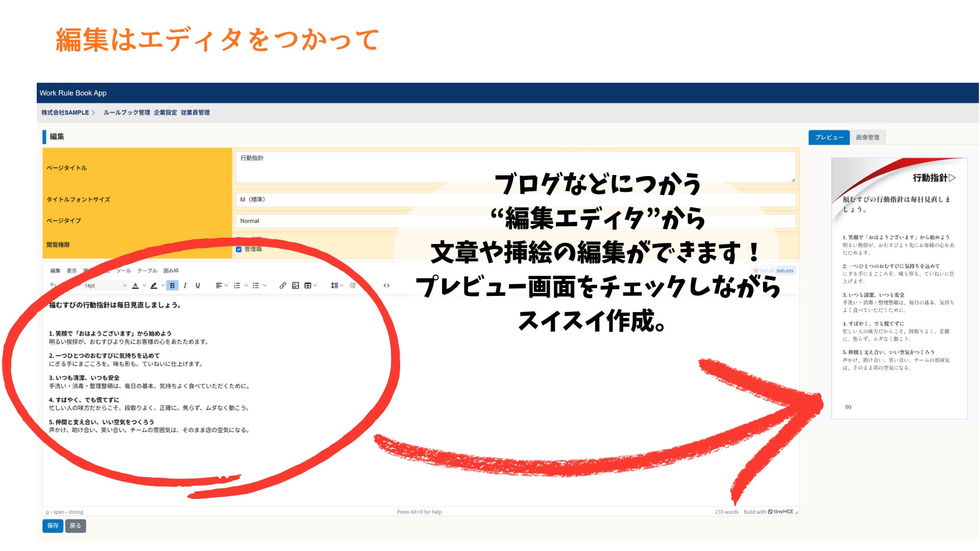Open the テーブル menu in the editor
The image size is (980, 551).
(147, 271)
